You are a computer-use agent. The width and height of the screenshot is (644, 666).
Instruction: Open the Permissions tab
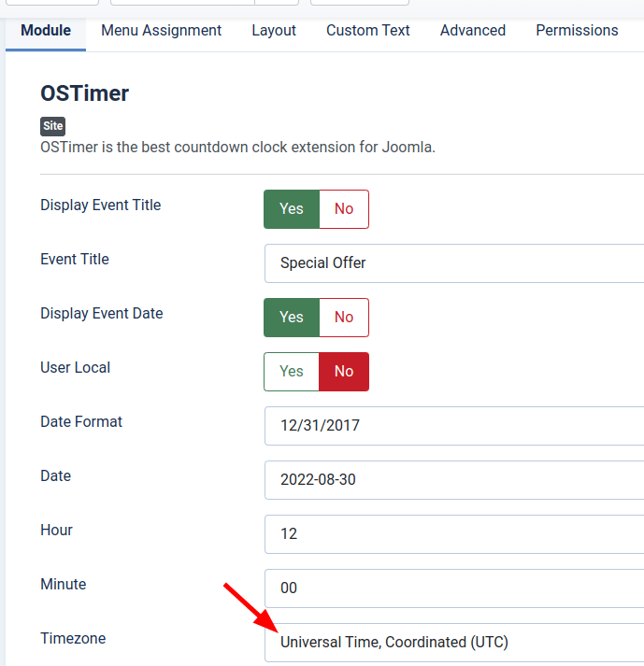(x=577, y=31)
